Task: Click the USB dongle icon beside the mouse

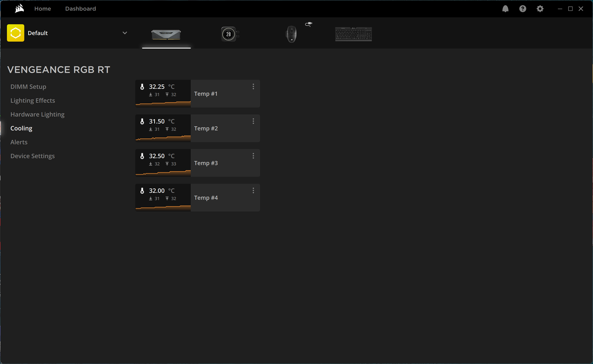Action: click(308, 24)
